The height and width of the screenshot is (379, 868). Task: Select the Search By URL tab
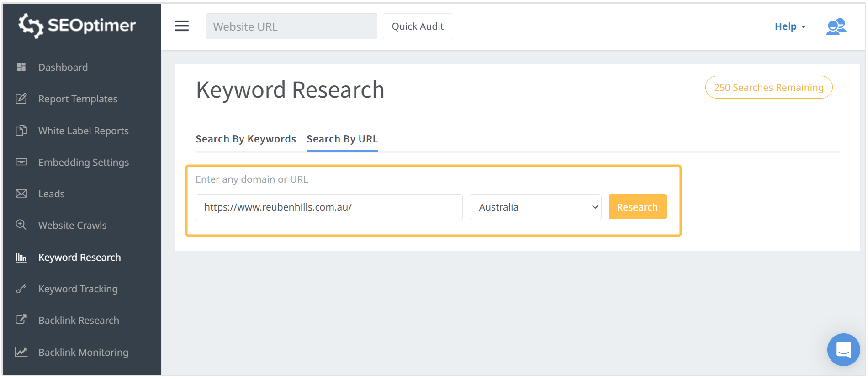point(342,139)
